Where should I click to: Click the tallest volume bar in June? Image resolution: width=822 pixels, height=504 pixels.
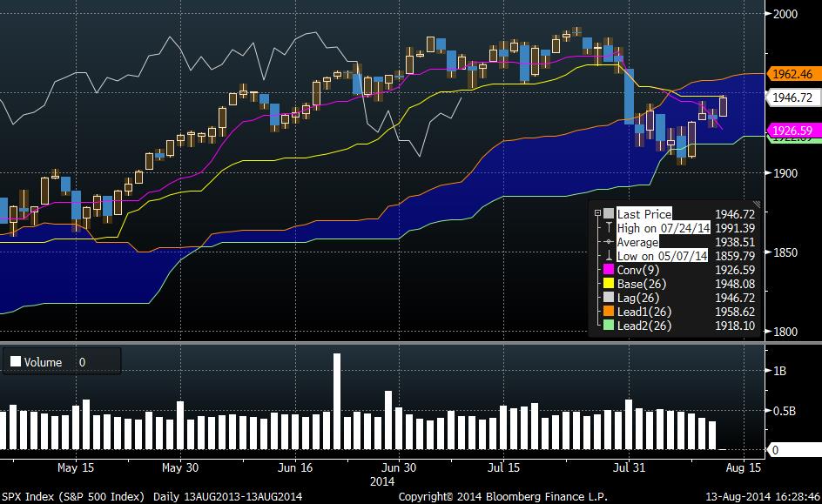click(x=337, y=400)
